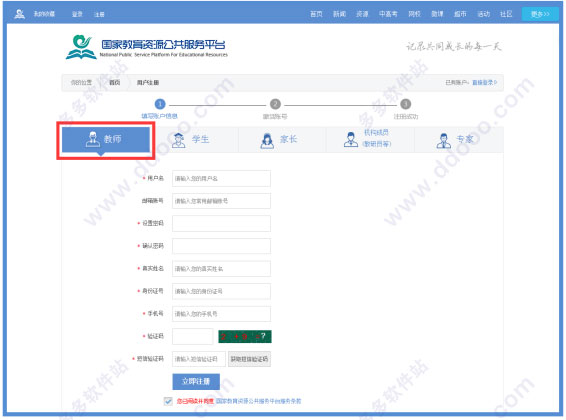Click the 登录 link in the top bar
This screenshot has width=566, height=420.
click(77, 14)
